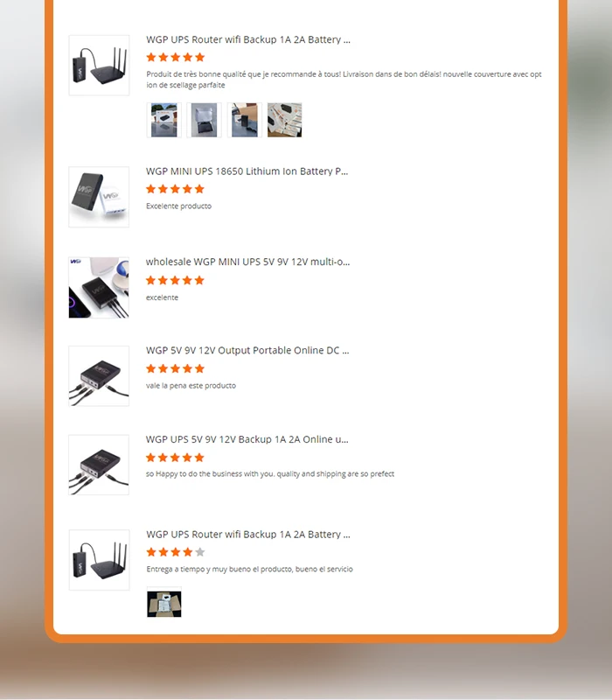612x700 pixels.
Task: View the first review photo of the French review
Action: 164,120
